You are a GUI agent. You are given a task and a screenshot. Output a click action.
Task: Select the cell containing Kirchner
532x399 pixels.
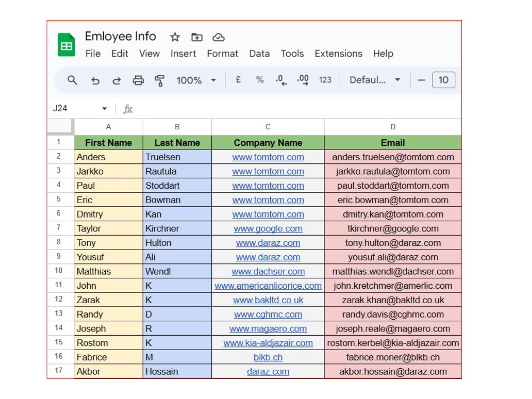pos(177,229)
